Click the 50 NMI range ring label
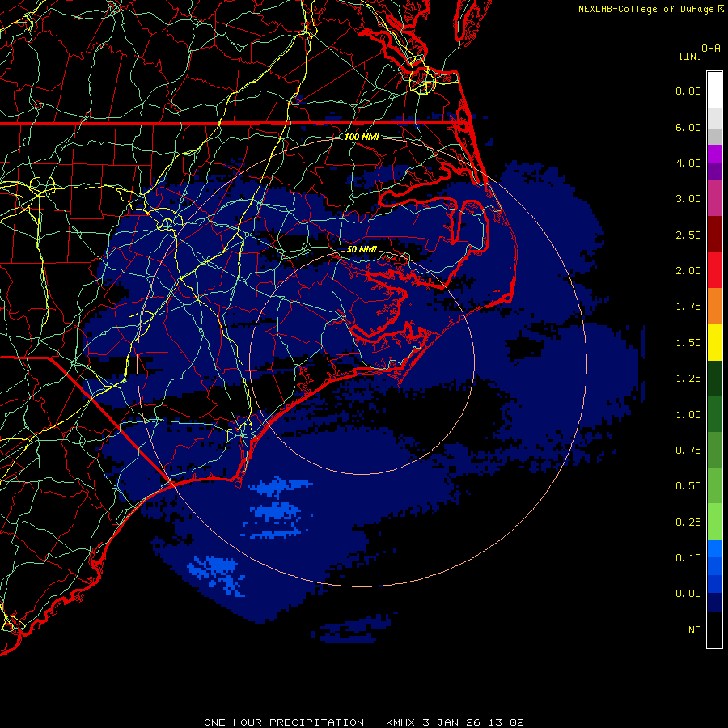Viewport: 728px width, 728px height. (362, 249)
